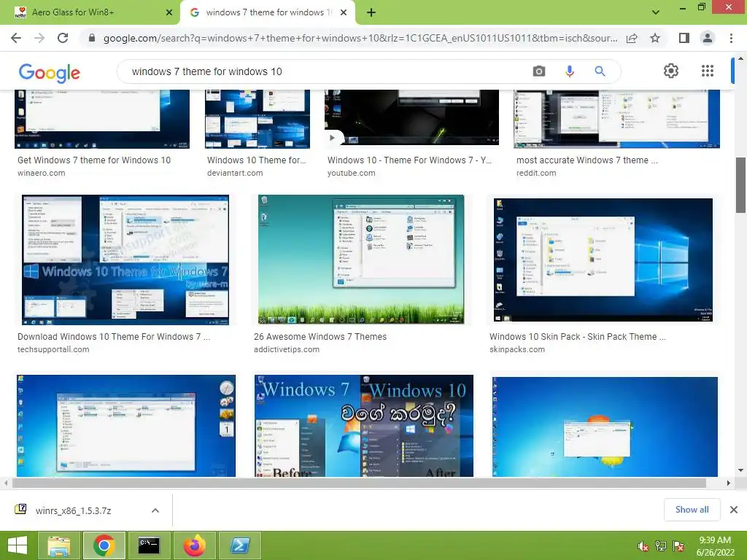Viewport: 747px width, 560px height.
Task: Open the Google apps grid
Action: point(708,71)
